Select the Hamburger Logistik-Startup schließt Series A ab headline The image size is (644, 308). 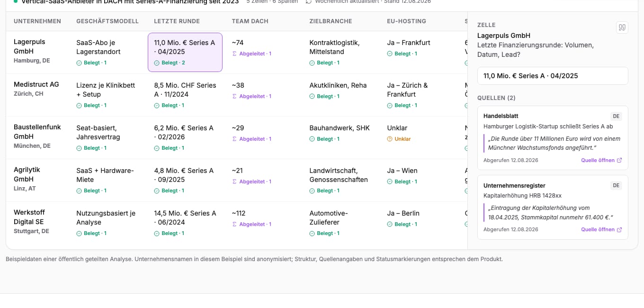click(548, 127)
